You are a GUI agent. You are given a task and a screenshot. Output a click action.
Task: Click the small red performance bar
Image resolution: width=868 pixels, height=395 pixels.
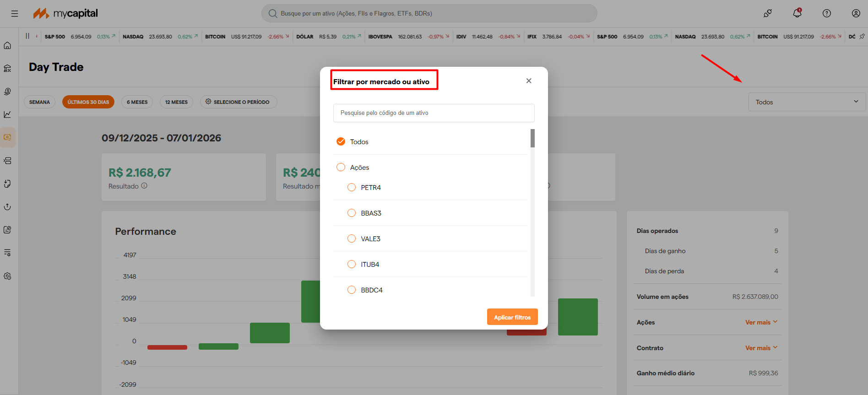(167, 347)
